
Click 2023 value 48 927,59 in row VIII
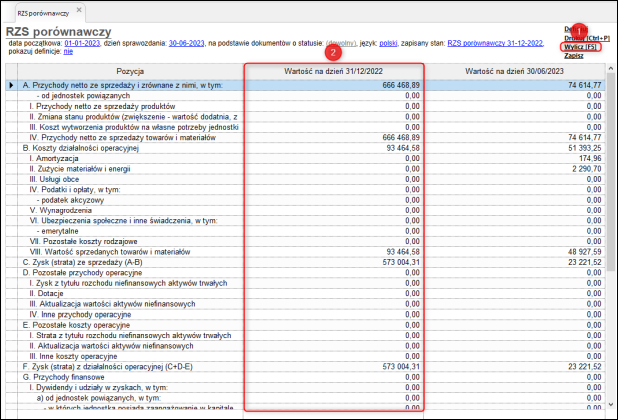pos(585,252)
